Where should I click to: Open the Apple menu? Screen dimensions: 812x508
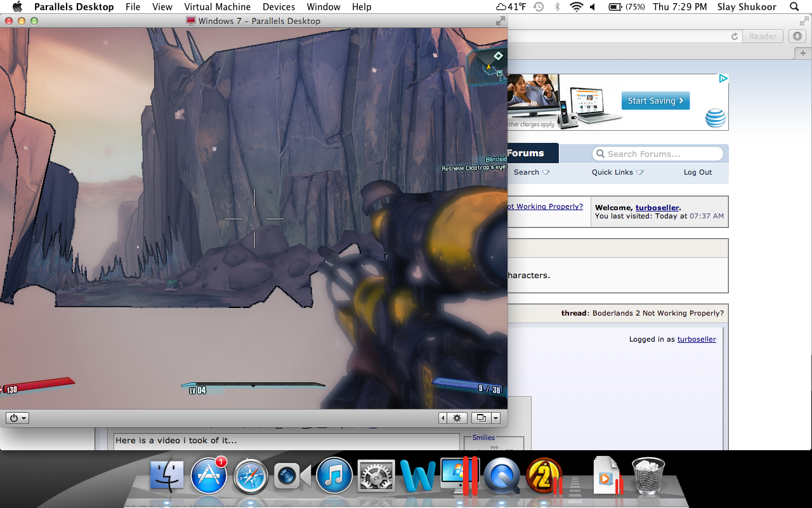(x=17, y=7)
